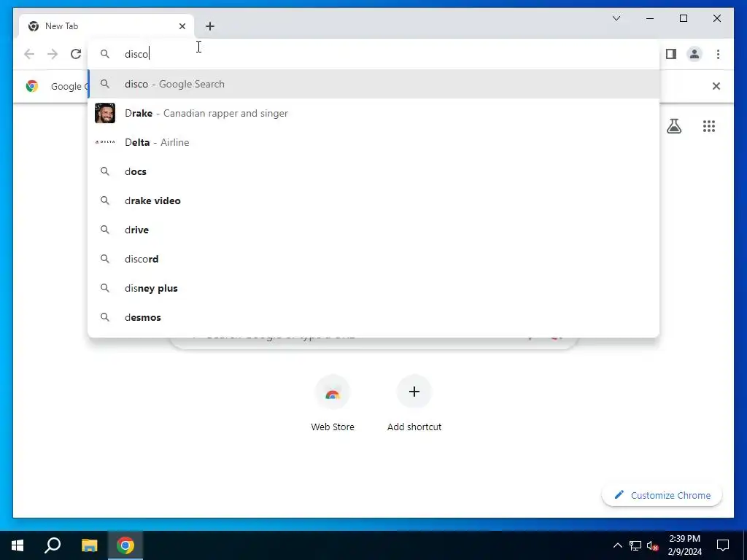Open the Google apps grid

pyautogui.click(x=709, y=126)
